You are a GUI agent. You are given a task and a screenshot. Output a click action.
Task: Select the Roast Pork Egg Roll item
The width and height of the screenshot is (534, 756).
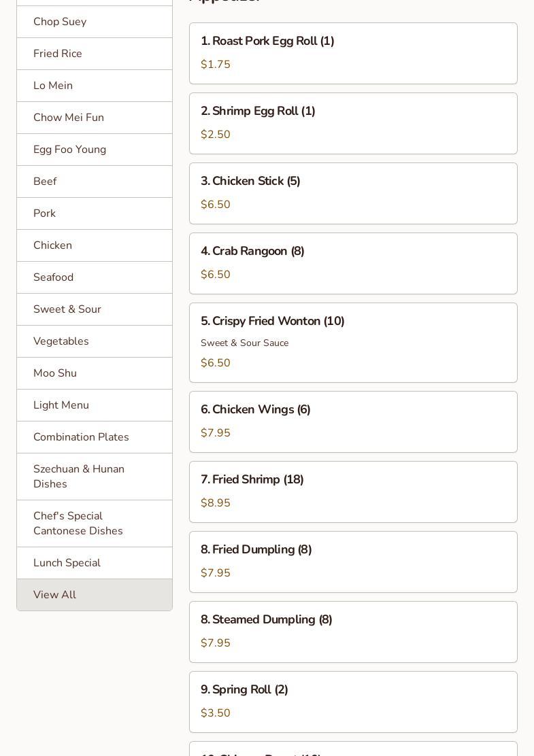pyautogui.click(x=353, y=53)
